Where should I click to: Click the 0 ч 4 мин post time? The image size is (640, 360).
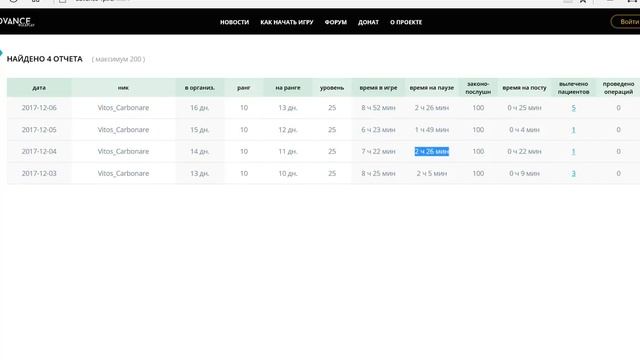[524, 130]
